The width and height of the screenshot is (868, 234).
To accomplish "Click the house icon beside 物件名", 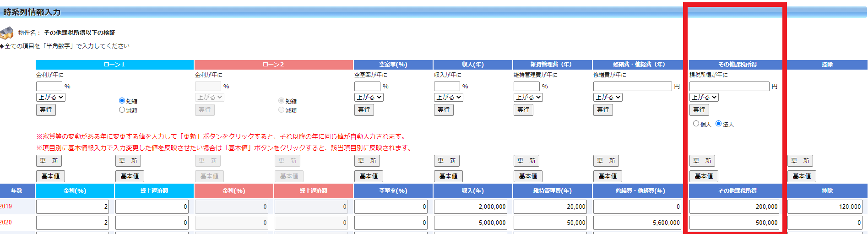I will click(7, 33).
